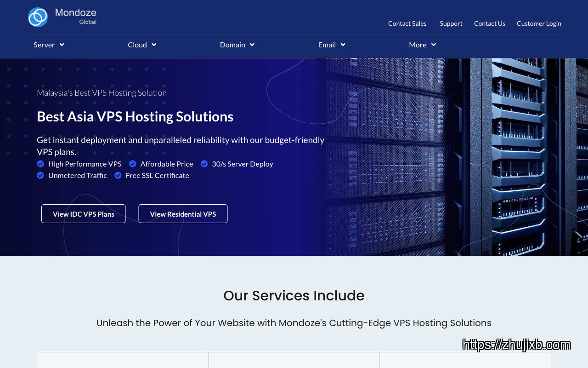This screenshot has width=588, height=368.
Task: Expand the Domain dropdown chevron
Action: (252, 45)
